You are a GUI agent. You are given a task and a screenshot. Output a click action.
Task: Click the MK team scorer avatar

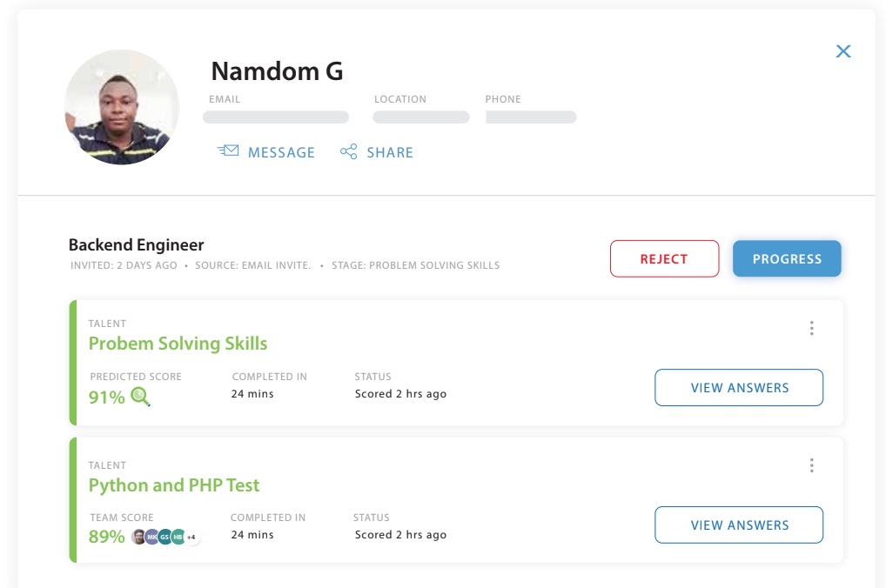pos(152,537)
